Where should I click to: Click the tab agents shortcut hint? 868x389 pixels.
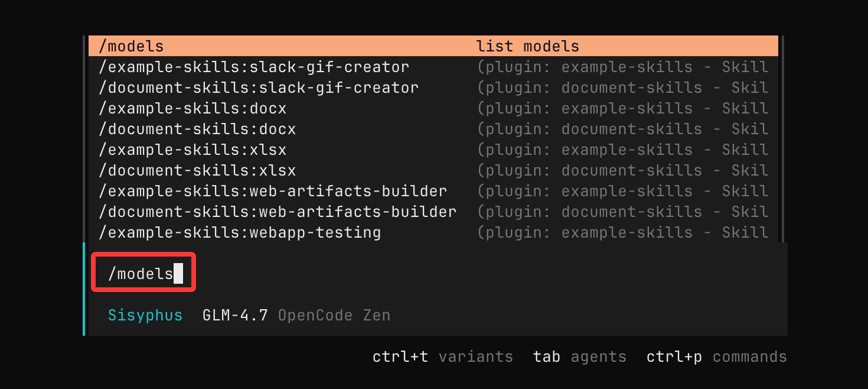coord(579,357)
